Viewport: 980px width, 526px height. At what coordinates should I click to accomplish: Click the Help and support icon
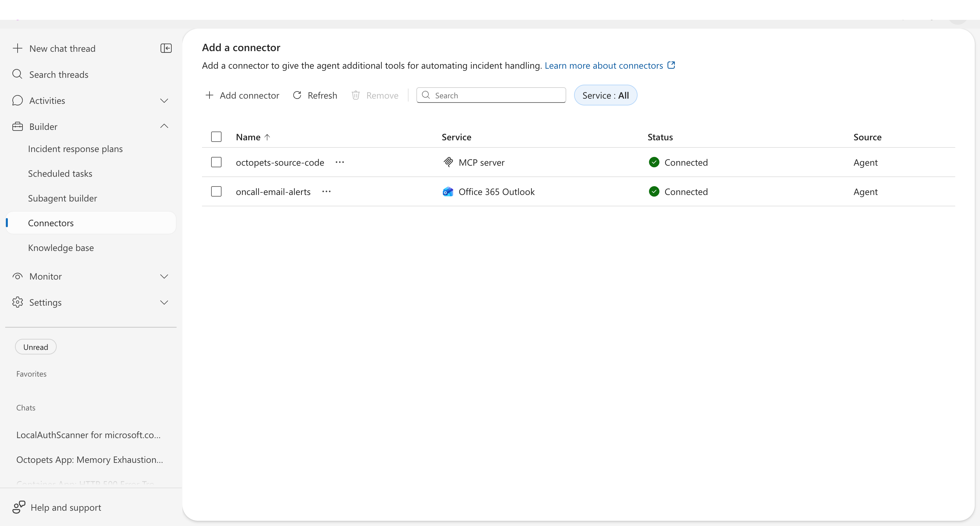pyautogui.click(x=19, y=507)
